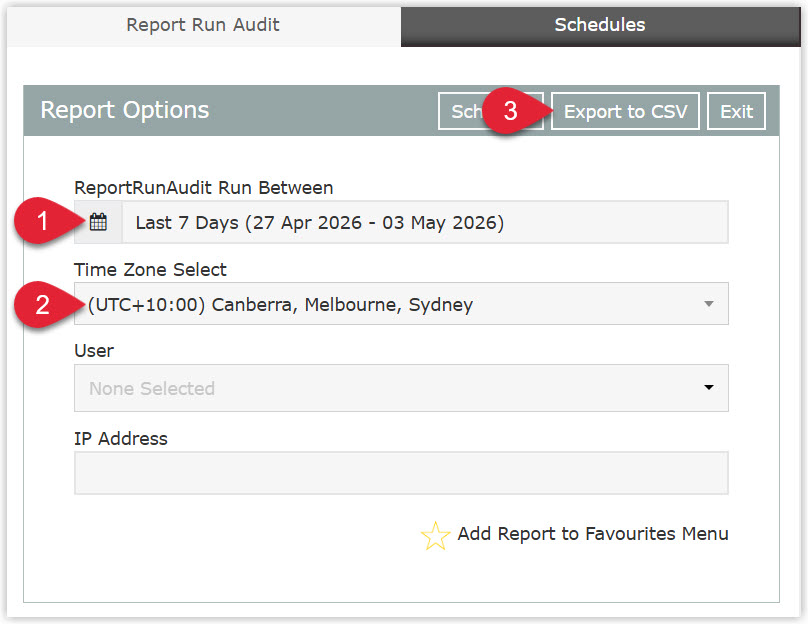Click the None Selected user box
Image resolution: width=809 pixels, height=625 pixels.
[401, 388]
